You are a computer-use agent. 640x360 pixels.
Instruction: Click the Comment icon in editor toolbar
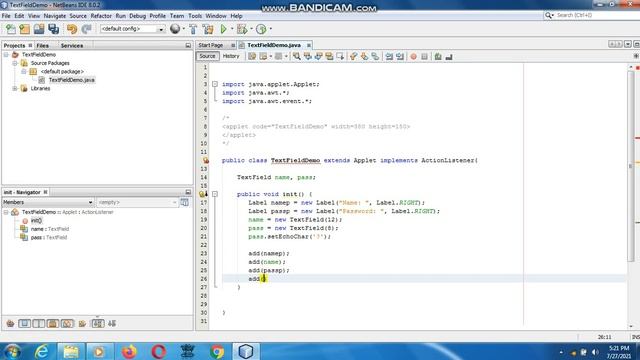click(438, 56)
